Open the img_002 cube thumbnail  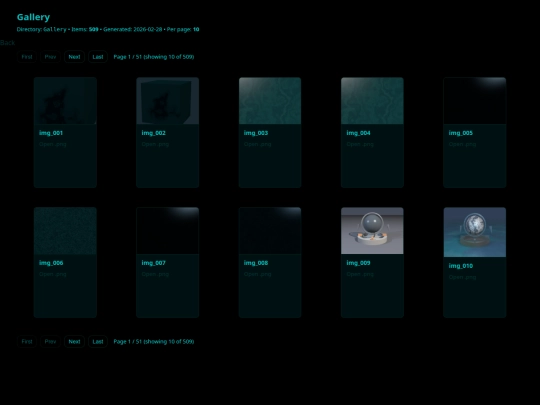[x=167, y=101]
